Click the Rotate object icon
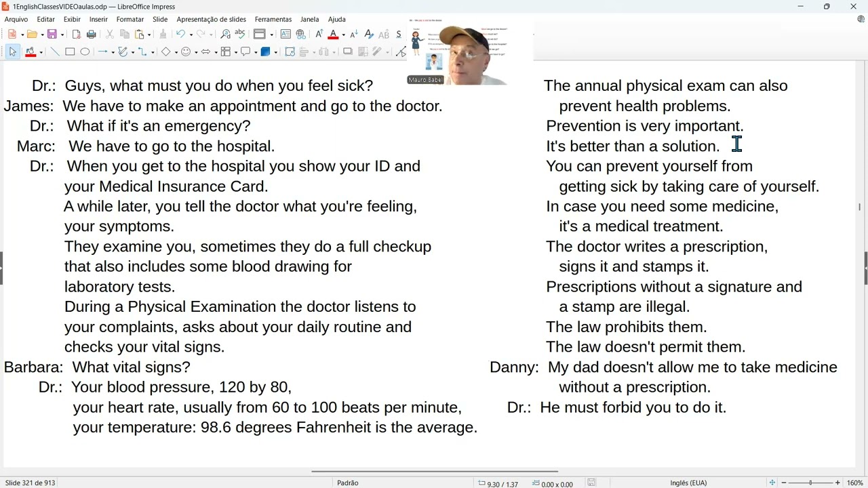The image size is (868, 488). (290, 52)
